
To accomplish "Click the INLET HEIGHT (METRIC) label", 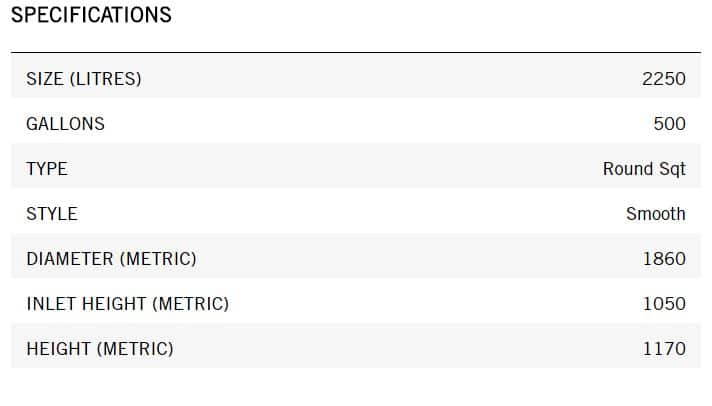I will (127, 304).
